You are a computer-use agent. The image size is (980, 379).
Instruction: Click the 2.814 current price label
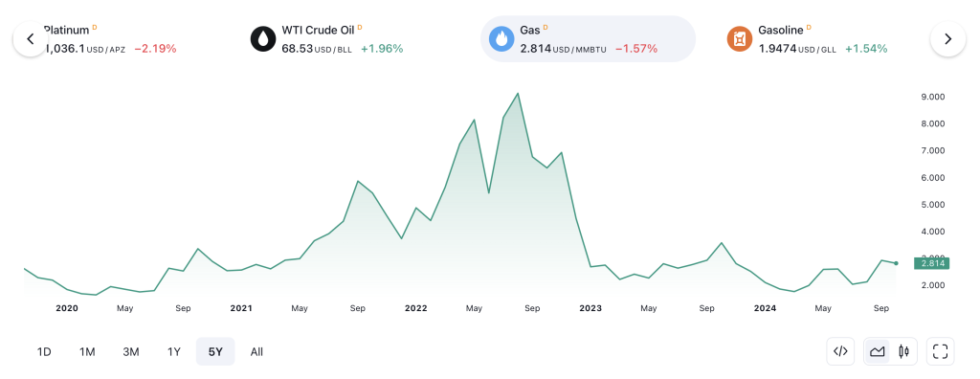click(x=931, y=263)
